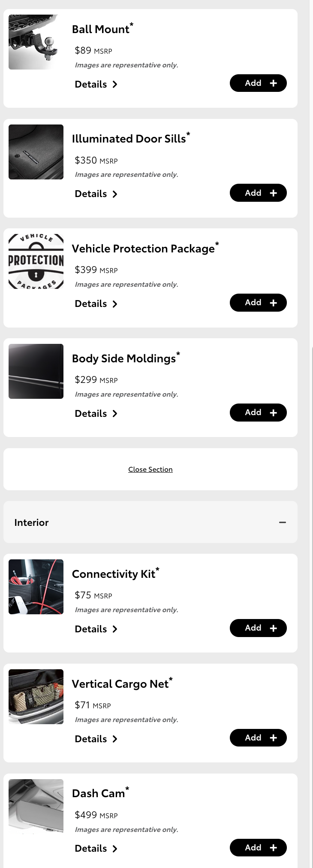Open Dash Cam details chevron
Image resolution: width=313 pixels, height=868 pixels.
(114, 849)
